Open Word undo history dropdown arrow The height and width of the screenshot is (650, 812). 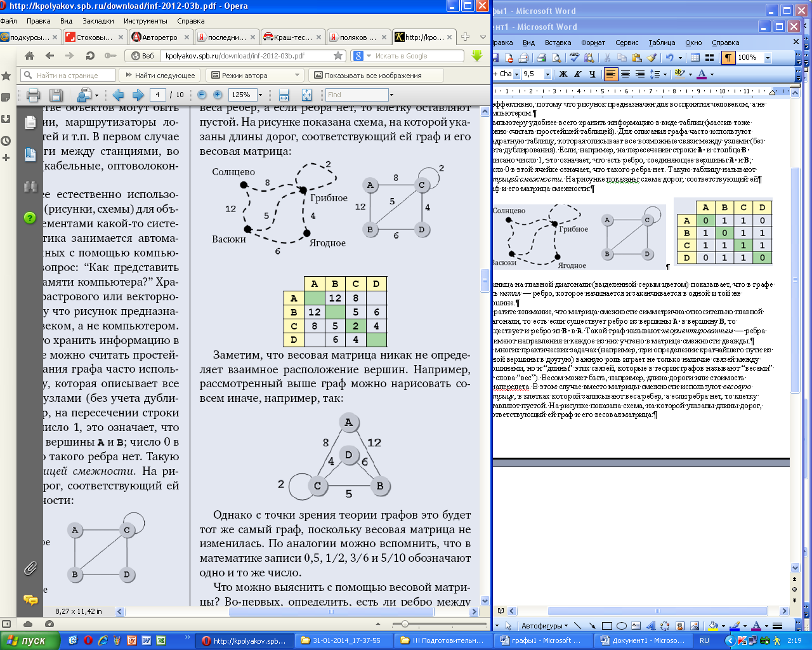pyautogui.click(x=680, y=58)
